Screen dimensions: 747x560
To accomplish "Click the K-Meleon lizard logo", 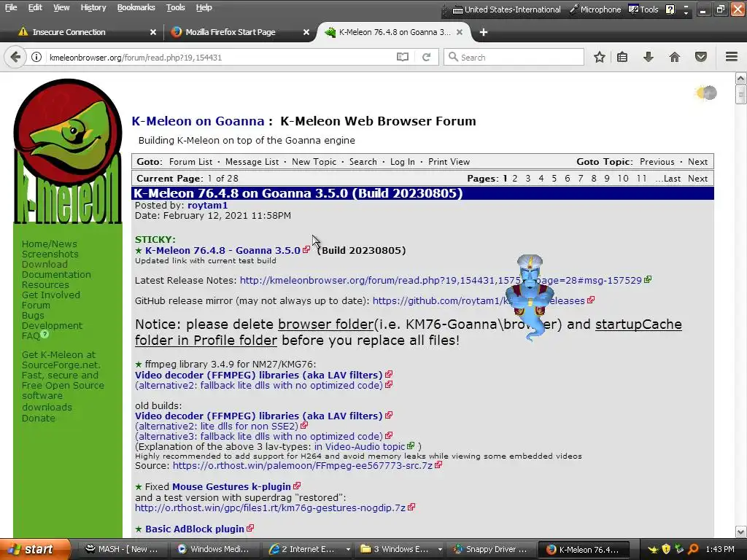I will 68,152.
